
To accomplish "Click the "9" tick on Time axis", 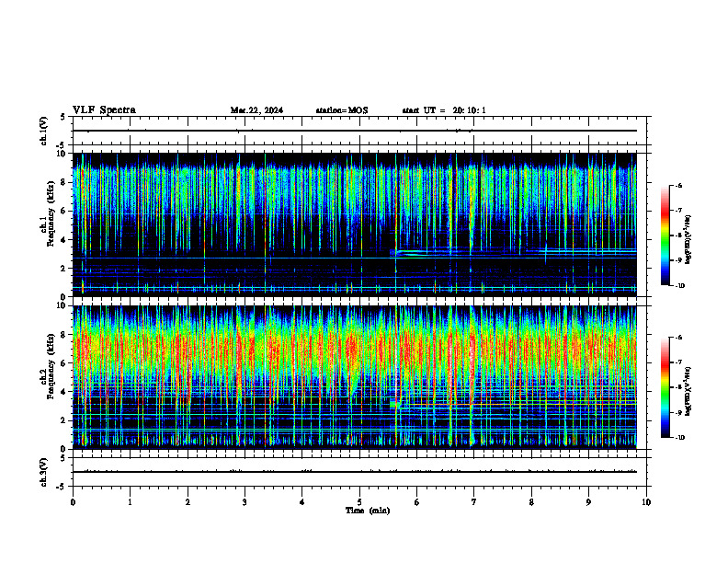I will [x=588, y=502].
